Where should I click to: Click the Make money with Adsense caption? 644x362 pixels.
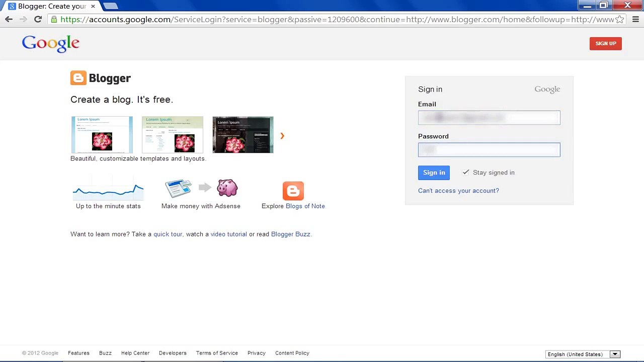[x=201, y=206]
